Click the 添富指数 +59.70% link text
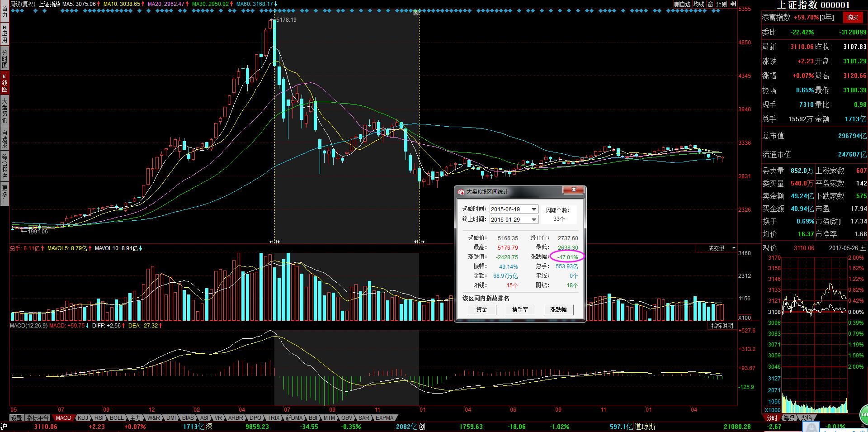Image resolution: width=868 pixels, height=432 pixels. pyautogui.click(x=790, y=17)
